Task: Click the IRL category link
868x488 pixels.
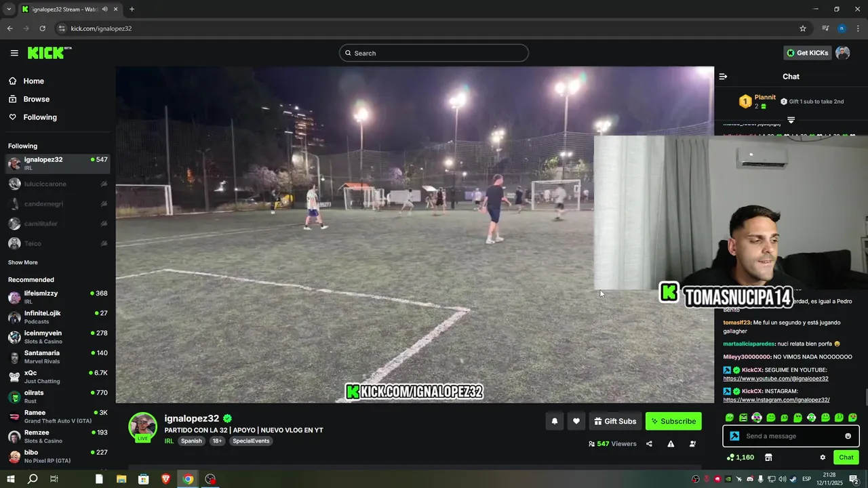Action: pyautogui.click(x=169, y=441)
